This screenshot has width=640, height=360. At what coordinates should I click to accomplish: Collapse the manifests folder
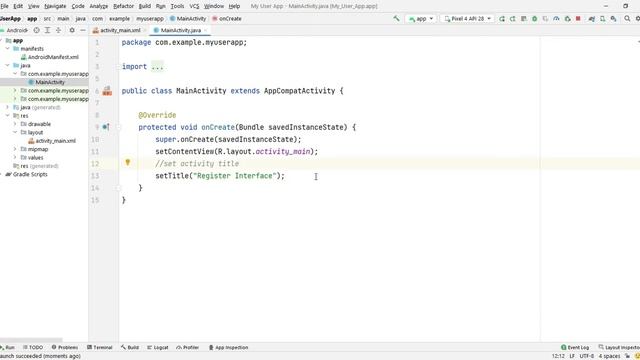7,49
